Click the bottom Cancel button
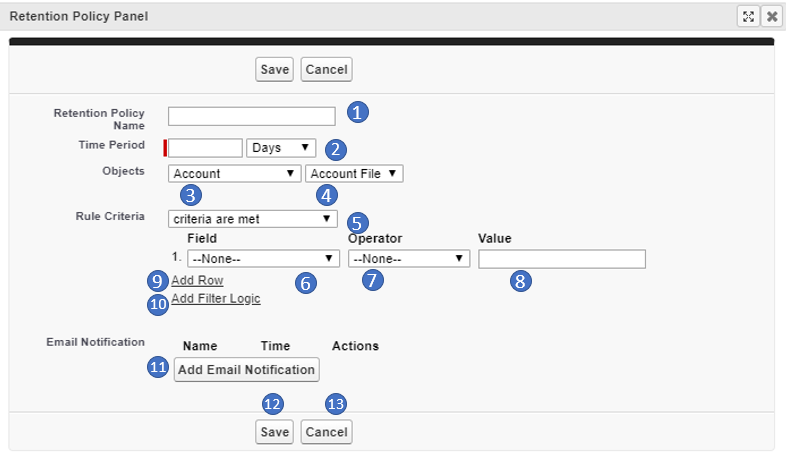The image size is (786, 457). (326, 432)
